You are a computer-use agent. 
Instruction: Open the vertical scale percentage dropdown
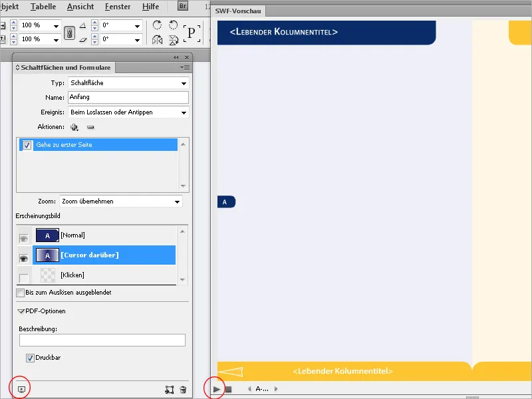(56, 40)
